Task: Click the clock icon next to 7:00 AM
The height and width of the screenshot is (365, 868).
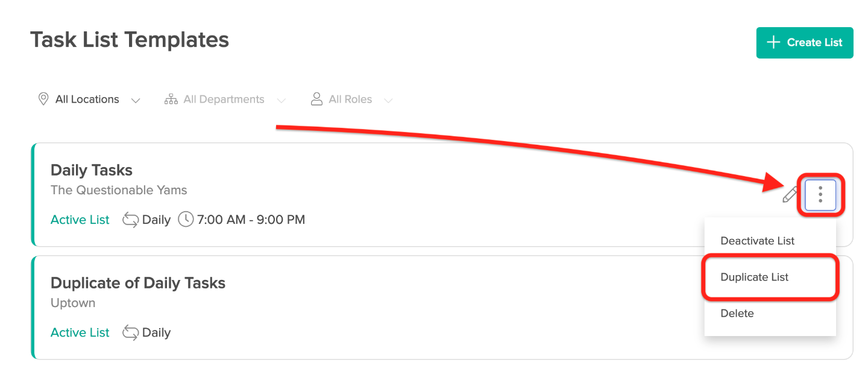Action: click(x=186, y=220)
